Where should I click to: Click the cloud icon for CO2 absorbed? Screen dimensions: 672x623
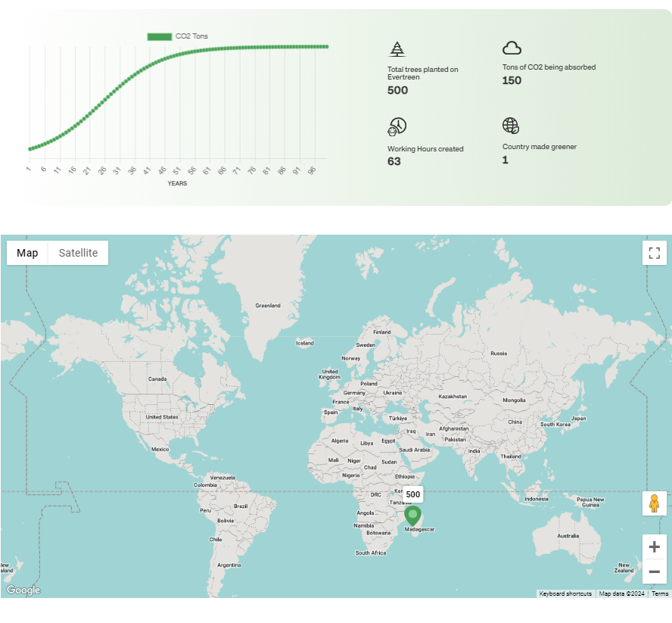(x=512, y=48)
